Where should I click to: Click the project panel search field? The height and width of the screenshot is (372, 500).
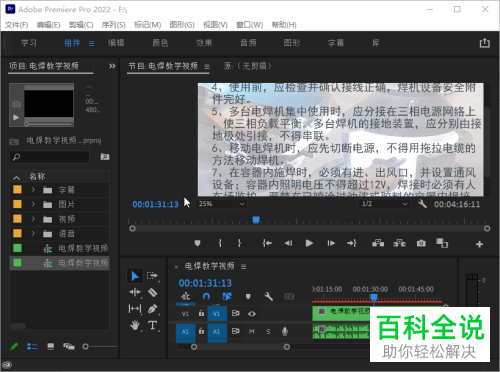point(50,157)
